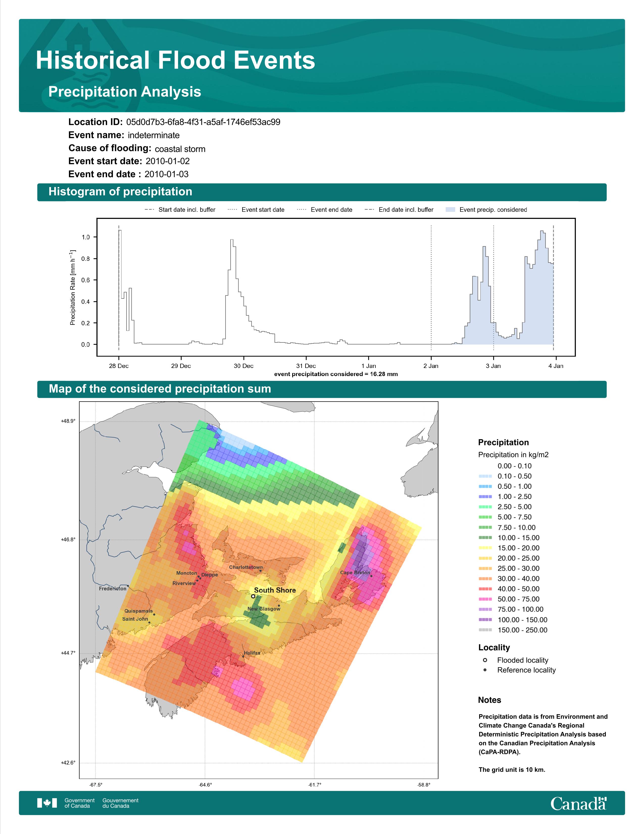Click the 30 Dec x-axis tick label
644x834 pixels.
click(x=243, y=366)
